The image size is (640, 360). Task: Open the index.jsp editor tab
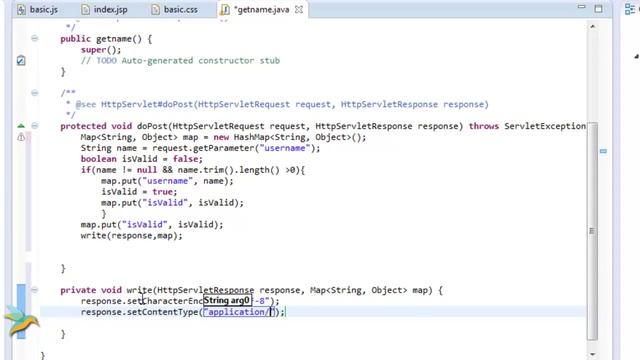click(104, 9)
